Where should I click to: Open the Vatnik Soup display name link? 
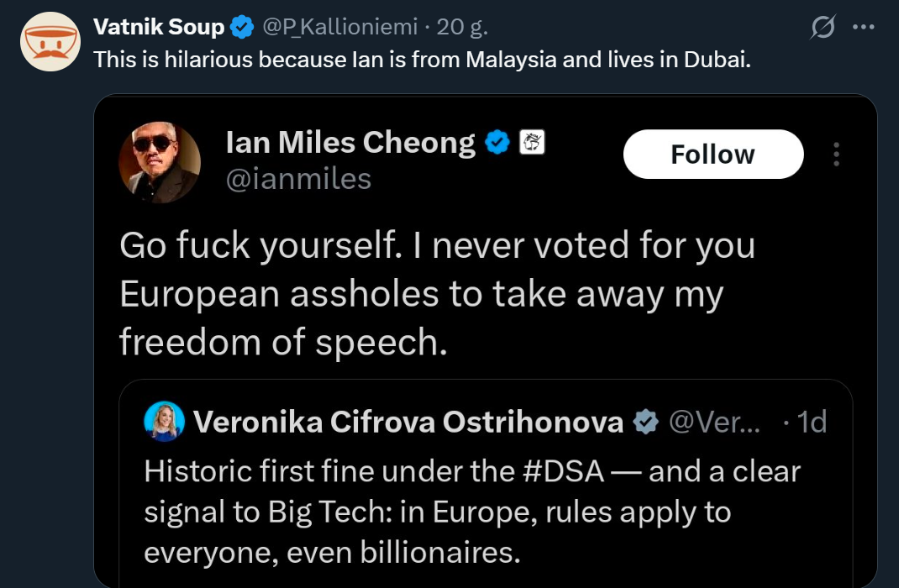pos(159,27)
